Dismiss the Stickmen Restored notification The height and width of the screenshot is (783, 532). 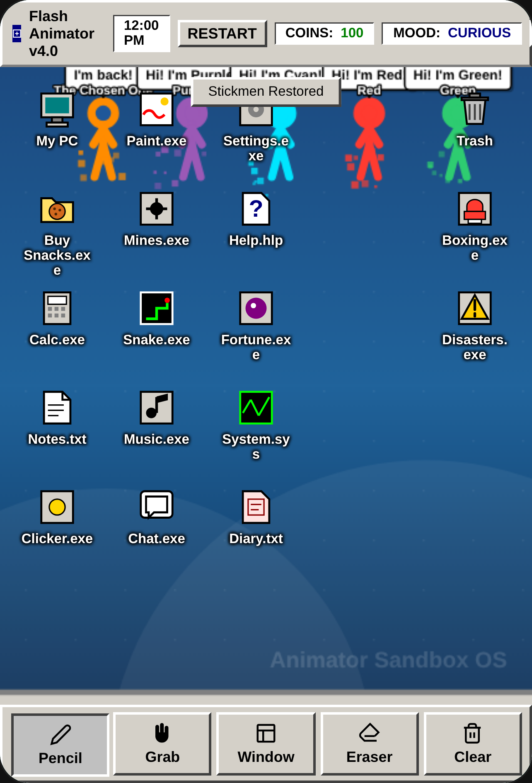pyautogui.click(x=266, y=91)
